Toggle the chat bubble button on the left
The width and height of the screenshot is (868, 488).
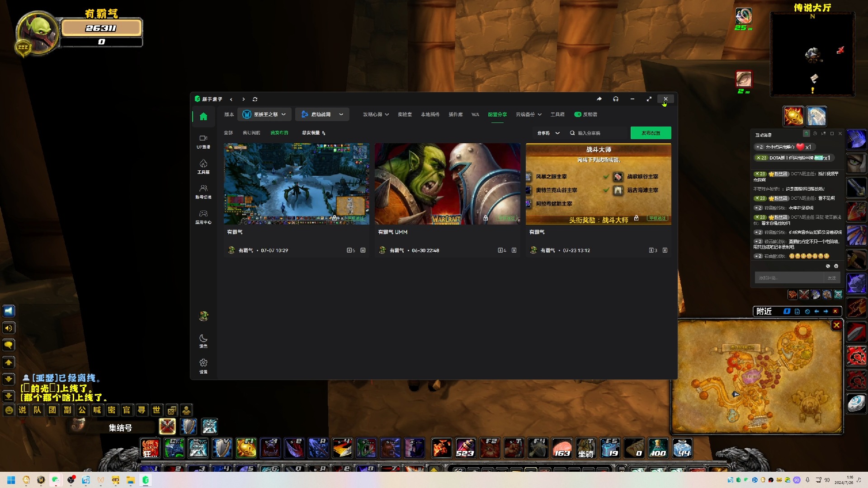click(x=9, y=345)
